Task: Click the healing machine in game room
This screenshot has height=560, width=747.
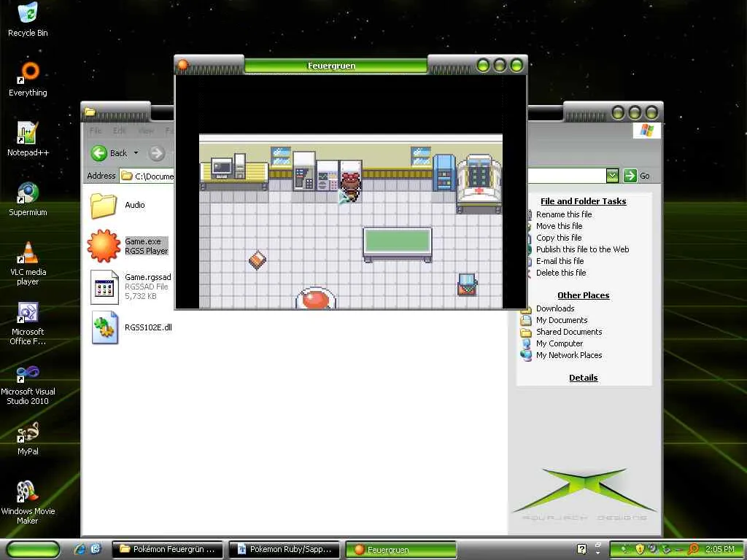Action: click(479, 183)
